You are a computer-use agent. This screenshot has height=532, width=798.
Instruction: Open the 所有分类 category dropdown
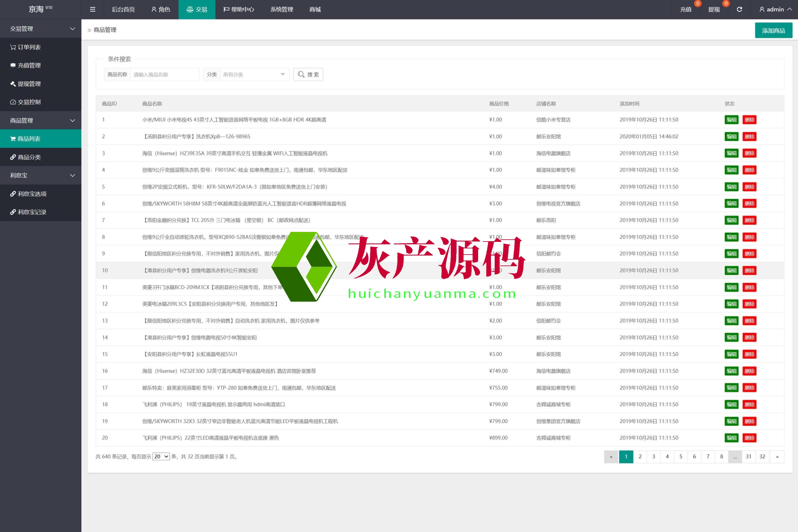[x=254, y=74]
